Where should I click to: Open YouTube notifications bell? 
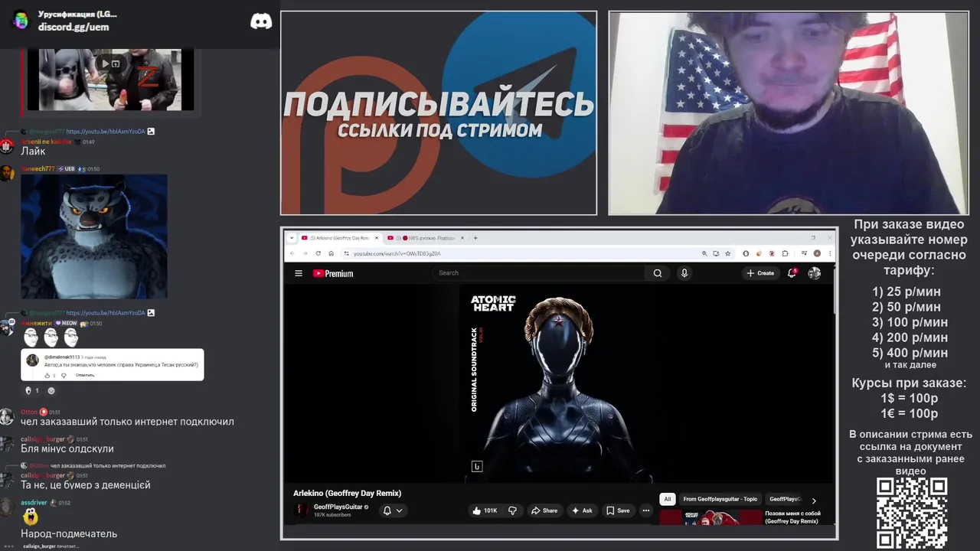coord(792,273)
